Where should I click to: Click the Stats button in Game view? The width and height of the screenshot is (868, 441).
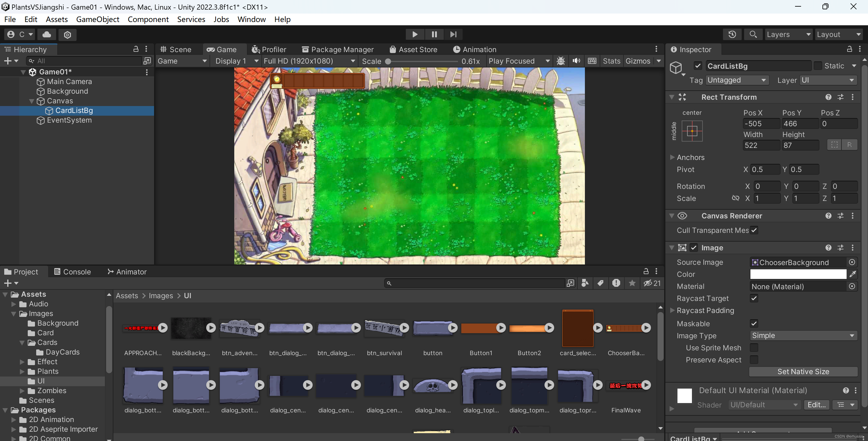pos(611,61)
